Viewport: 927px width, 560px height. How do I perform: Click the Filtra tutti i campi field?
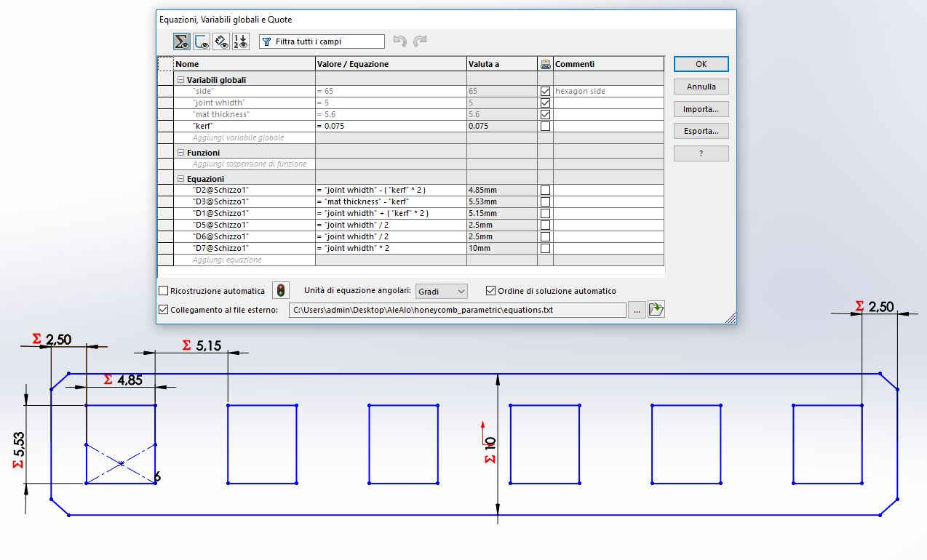pyautogui.click(x=322, y=41)
